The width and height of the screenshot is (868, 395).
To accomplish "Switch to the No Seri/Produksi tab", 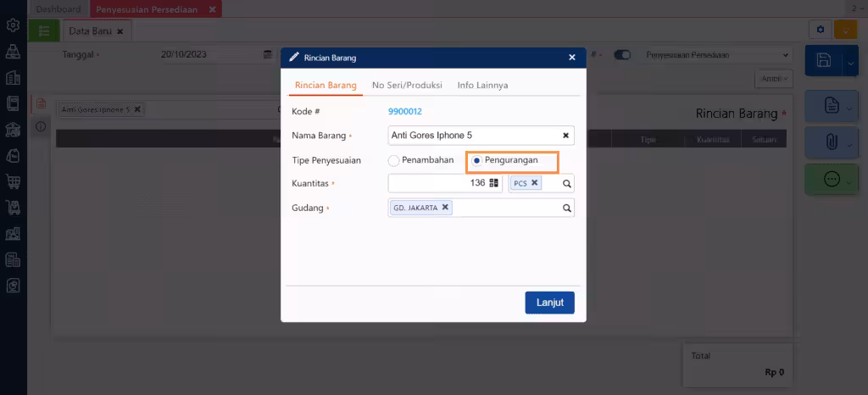I will (x=407, y=86).
